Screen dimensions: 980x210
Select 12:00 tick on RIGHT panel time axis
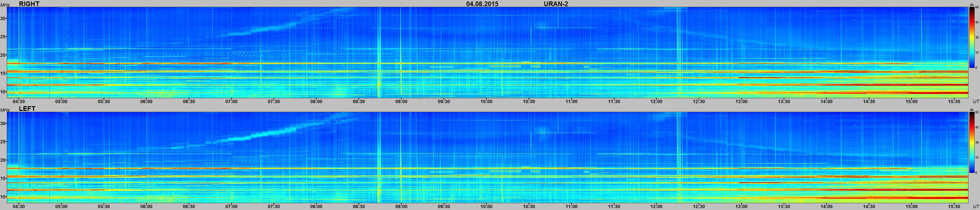click(656, 102)
